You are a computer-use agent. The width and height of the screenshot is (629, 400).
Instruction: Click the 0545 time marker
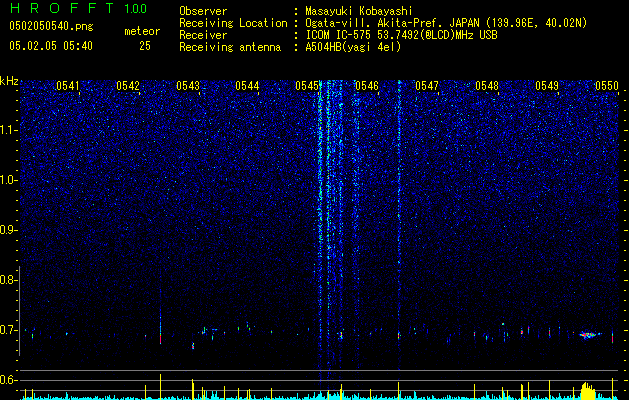[307, 86]
